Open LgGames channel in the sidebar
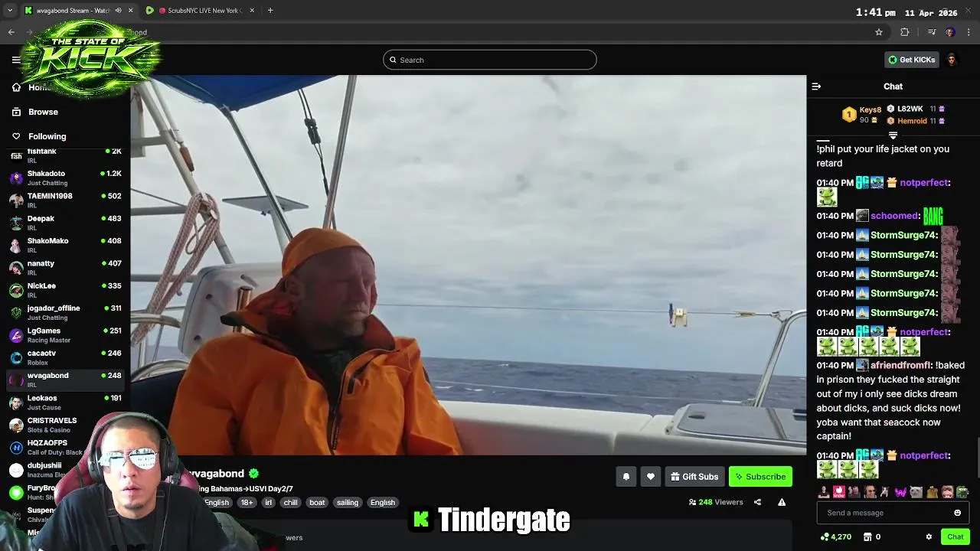The width and height of the screenshot is (980, 551). pyautogui.click(x=65, y=335)
